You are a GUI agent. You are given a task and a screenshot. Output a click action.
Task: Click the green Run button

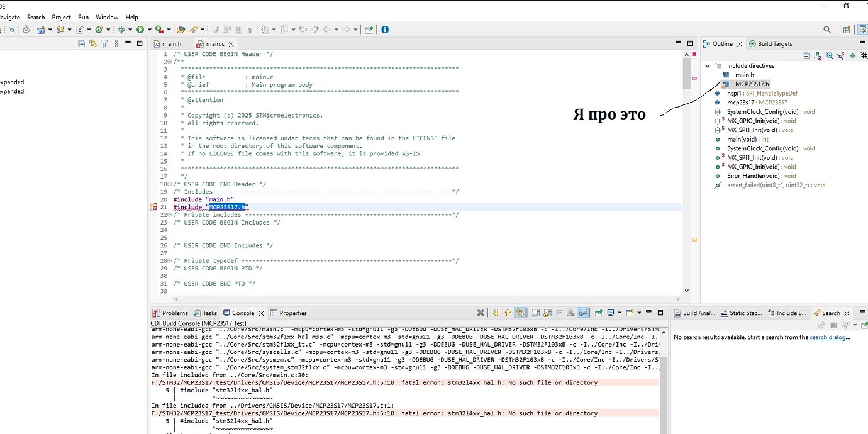point(140,30)
